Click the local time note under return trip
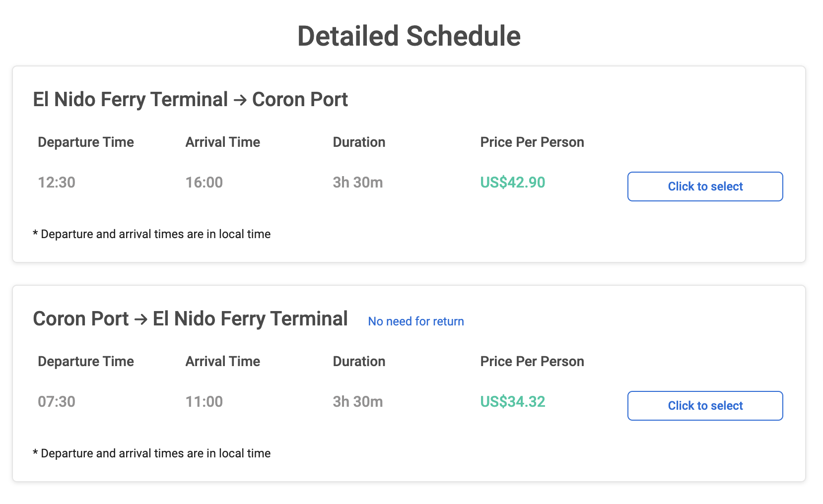 152,453
